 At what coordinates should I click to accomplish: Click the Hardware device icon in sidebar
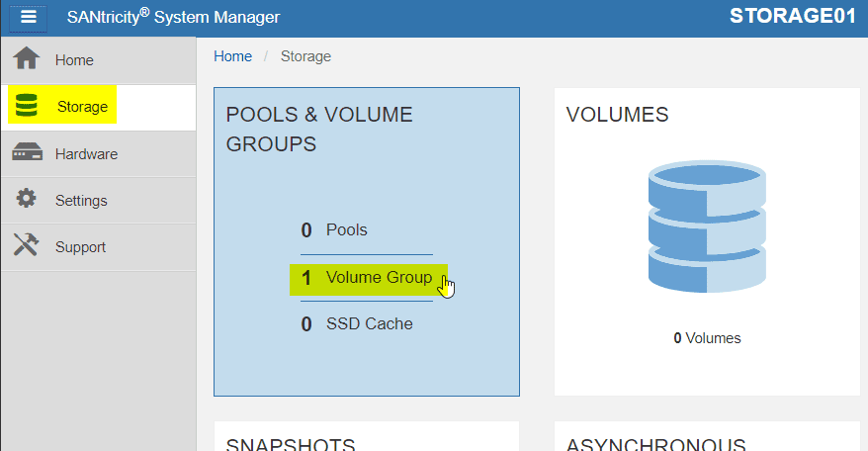(x=27, y=151)
